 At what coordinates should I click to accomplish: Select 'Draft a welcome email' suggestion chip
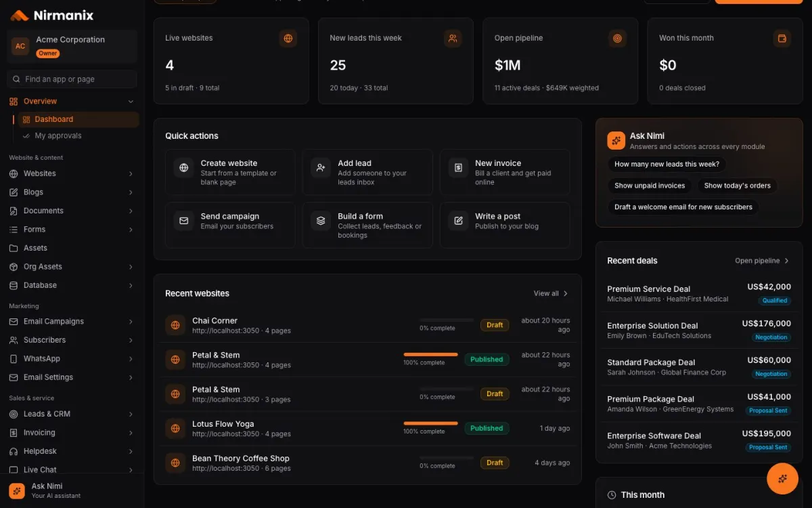pyautogui.click(x=683, y=207)
